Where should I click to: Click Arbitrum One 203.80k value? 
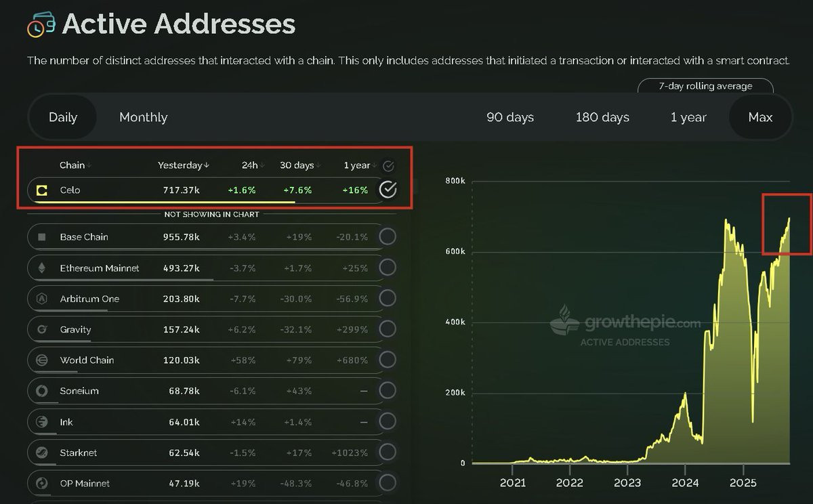coord(181,299)
